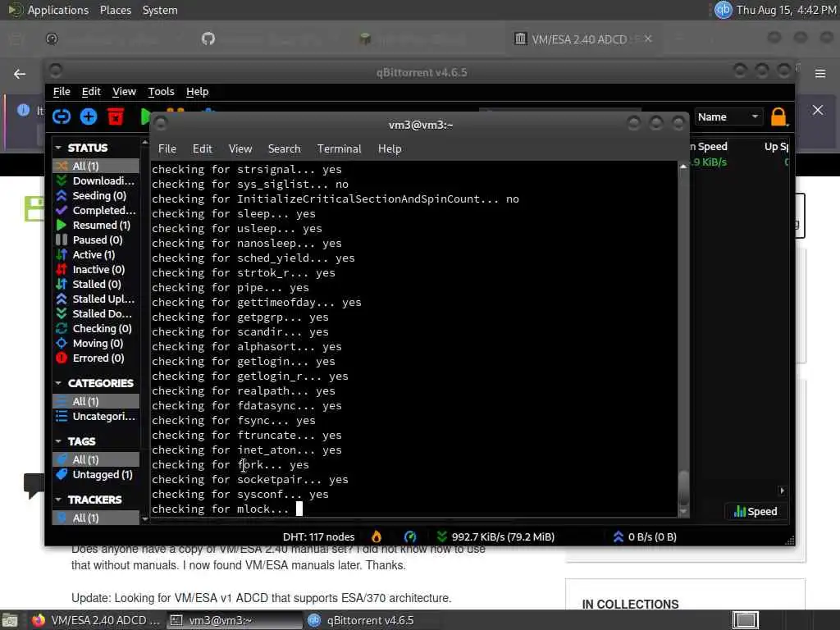Select the Moving (0) status filter
The width and height of the screenshot is (840, 630).
(x=96, y=343)
